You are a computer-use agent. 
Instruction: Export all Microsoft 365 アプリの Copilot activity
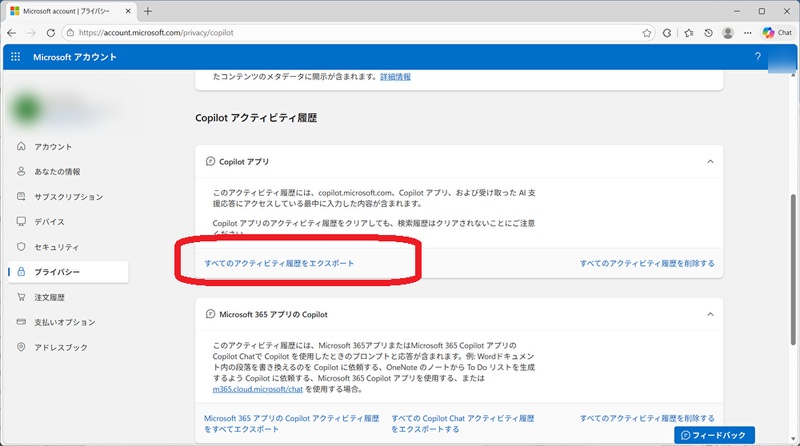click(291, 424)
